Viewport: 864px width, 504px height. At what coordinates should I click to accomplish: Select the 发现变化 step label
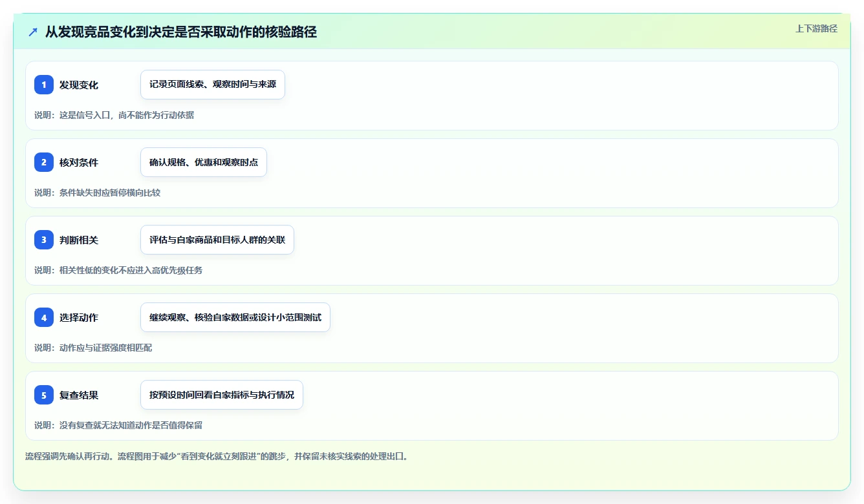pos(79,85)
